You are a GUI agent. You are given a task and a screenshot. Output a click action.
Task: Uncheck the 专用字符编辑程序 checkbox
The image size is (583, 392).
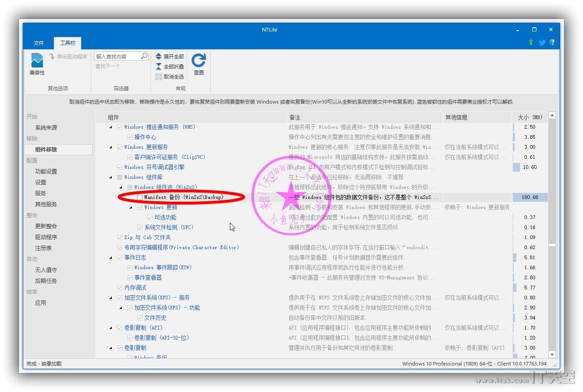pyautogui.click(x=120, y=247)
